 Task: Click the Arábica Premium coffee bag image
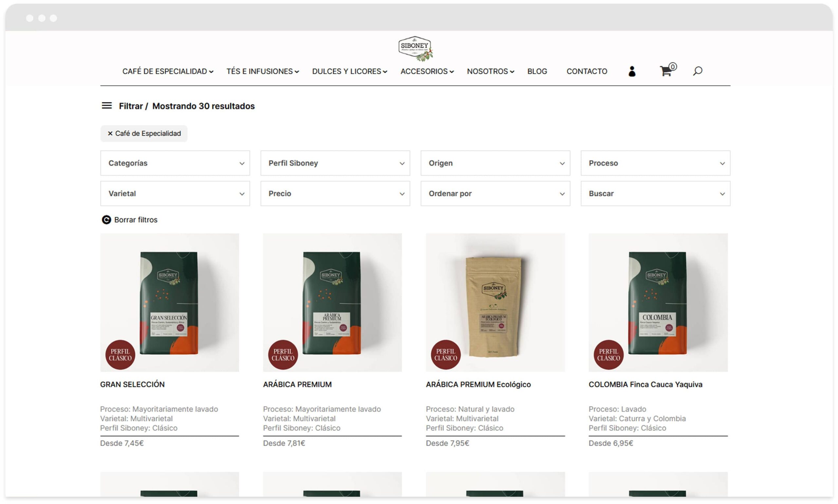(x=332, y=303)
